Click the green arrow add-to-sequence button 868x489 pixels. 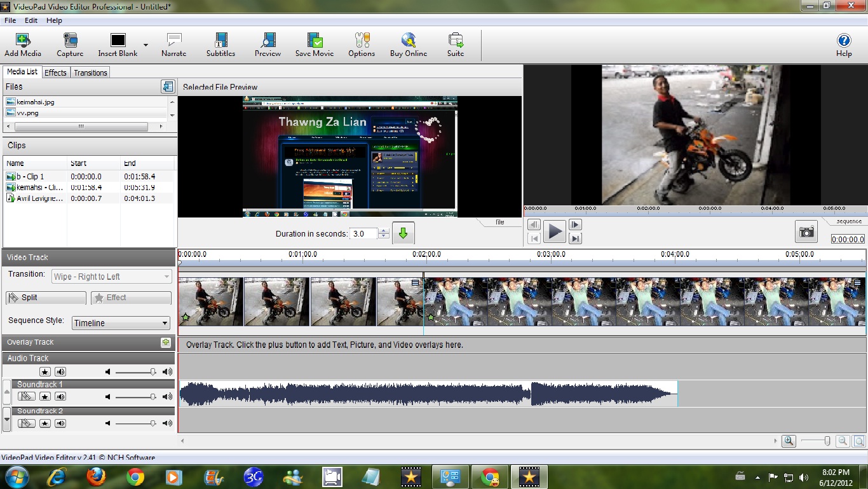click(x=403, y=233)
